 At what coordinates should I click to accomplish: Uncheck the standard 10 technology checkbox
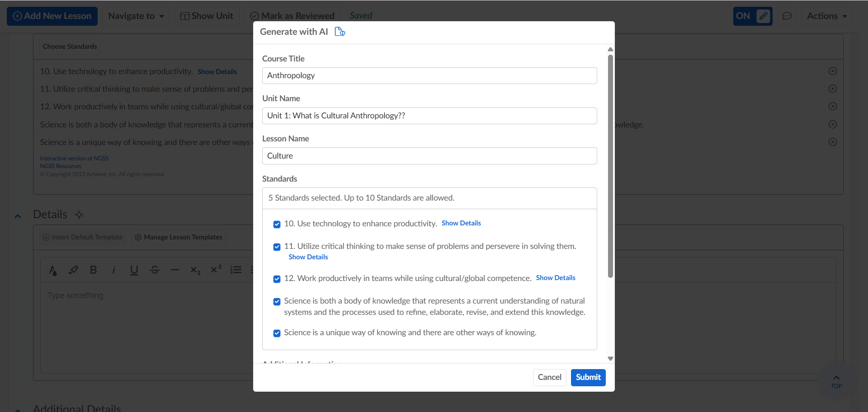[x=277, y=224]
